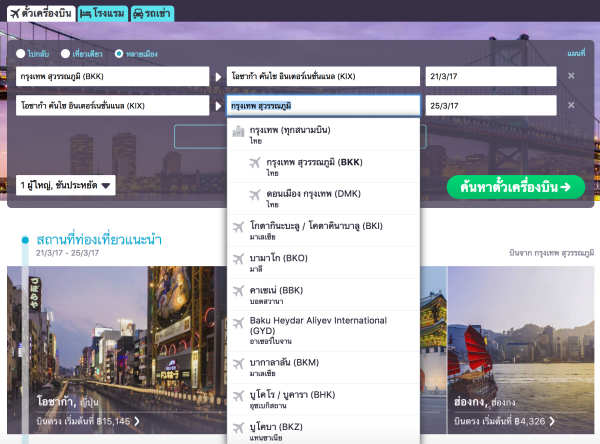
Task: Choose บามาโก (BKO) suggestion
Action: [x=323, y=263]
